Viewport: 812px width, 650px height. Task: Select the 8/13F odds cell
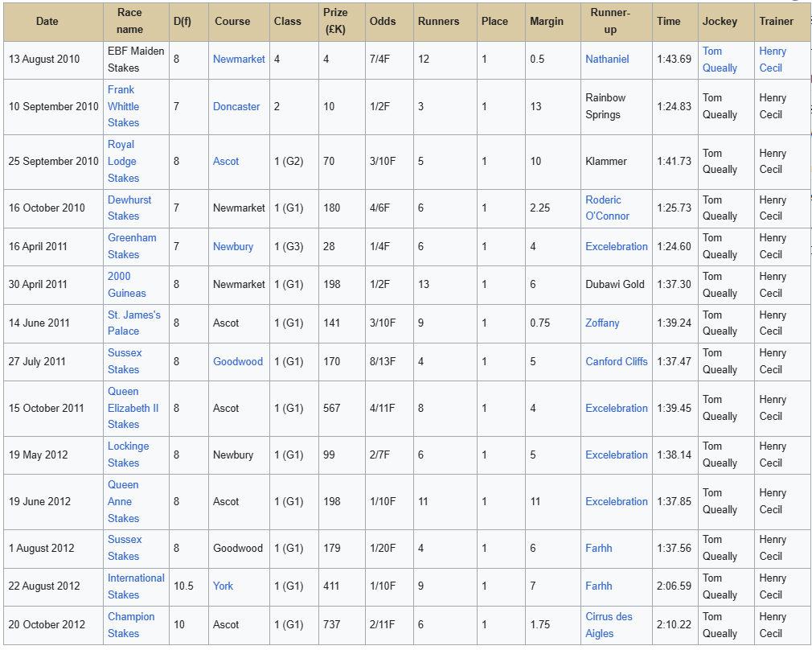pyautogui.click(x=389, y=362)
